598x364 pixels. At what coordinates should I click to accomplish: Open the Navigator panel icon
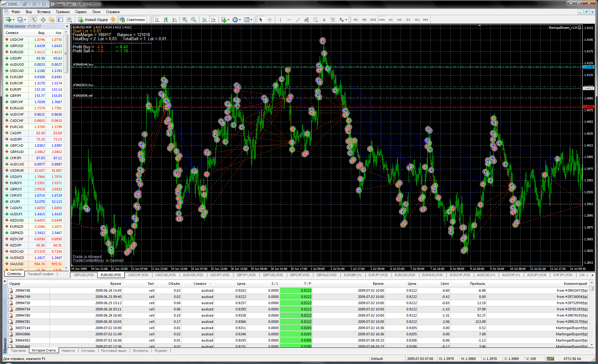pyautogui.click(x=52, y=20)
